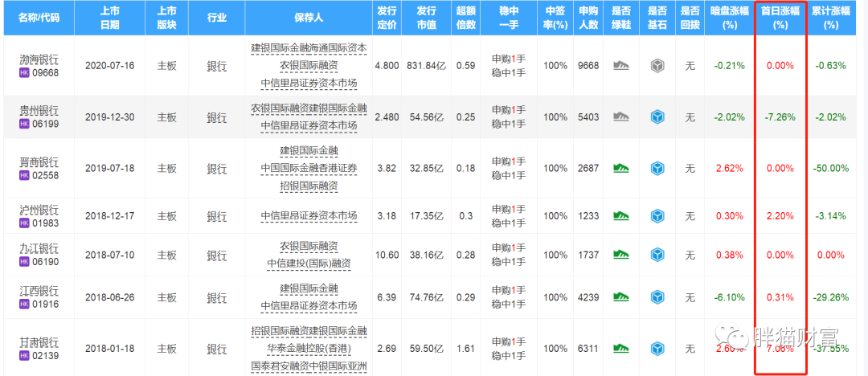Click the blue cornerstone cube in 泸州银行 row
This screenshot has width=868, height=376.
[657, 216]
